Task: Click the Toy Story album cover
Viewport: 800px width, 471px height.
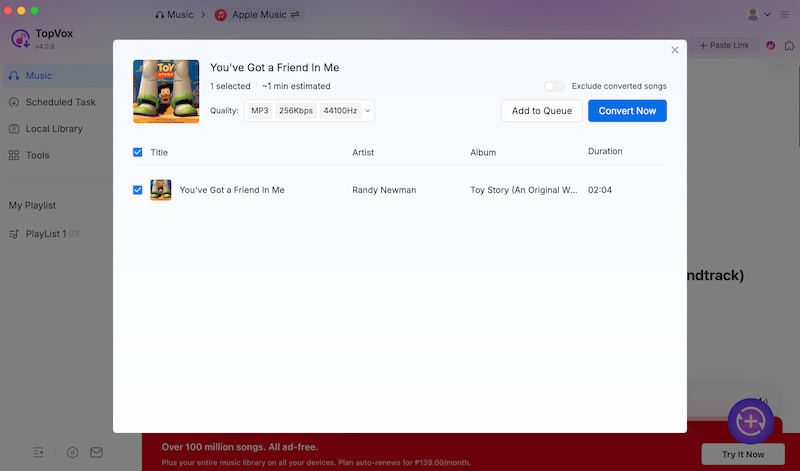Action: [x=166, y=91]
